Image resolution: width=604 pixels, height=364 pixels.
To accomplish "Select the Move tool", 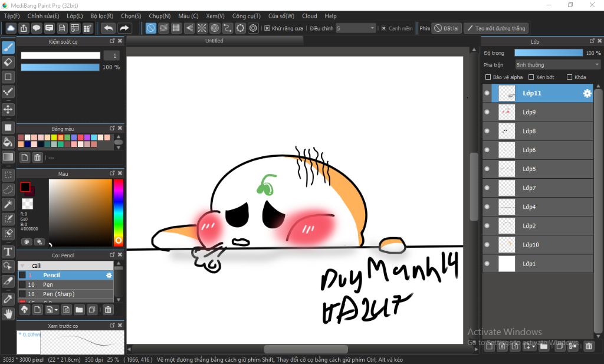I will click(8, 109).
